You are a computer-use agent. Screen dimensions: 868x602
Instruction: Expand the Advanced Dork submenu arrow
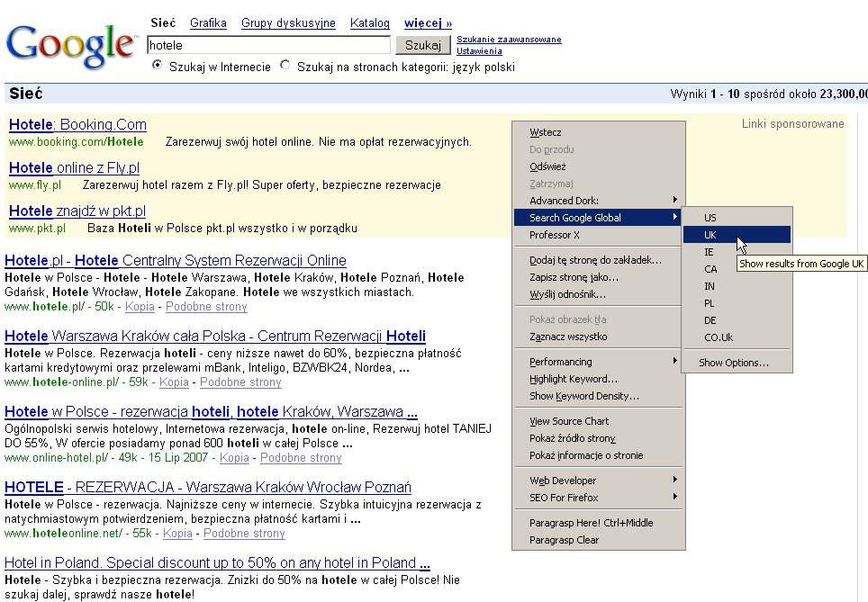674,200
